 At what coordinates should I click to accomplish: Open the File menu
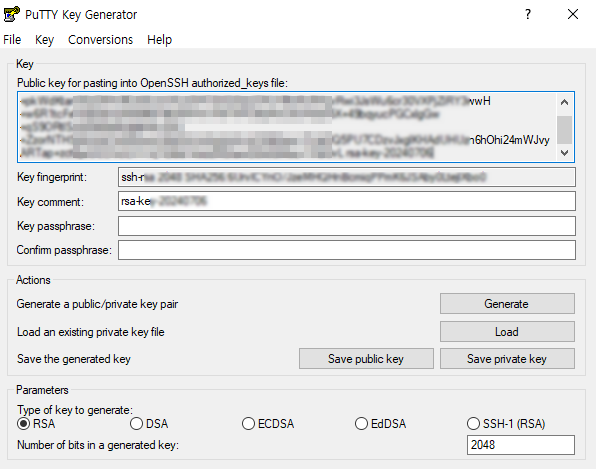(x=12, y=40)
